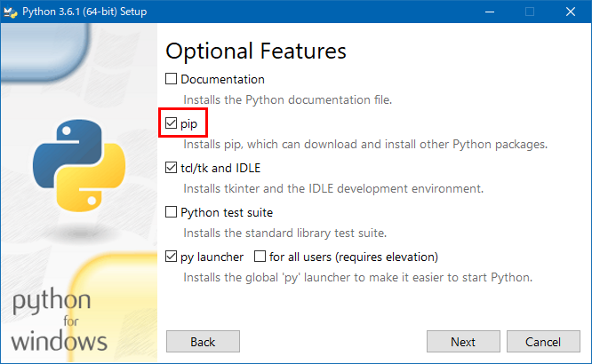Tick the Python test suite checkbox
This screenshot has height=364, width=592.
(x=172, y=212)
